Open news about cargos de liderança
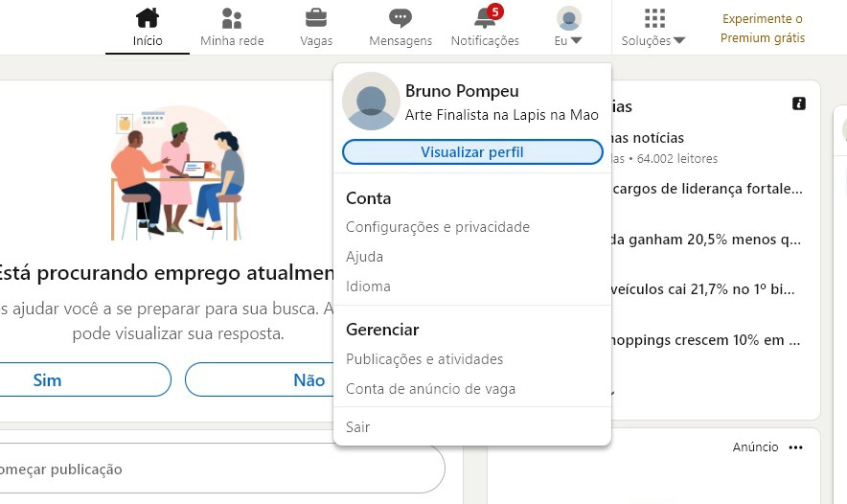Image resolution: width=847 pixels, height=504 pixels. coord(708,189)
